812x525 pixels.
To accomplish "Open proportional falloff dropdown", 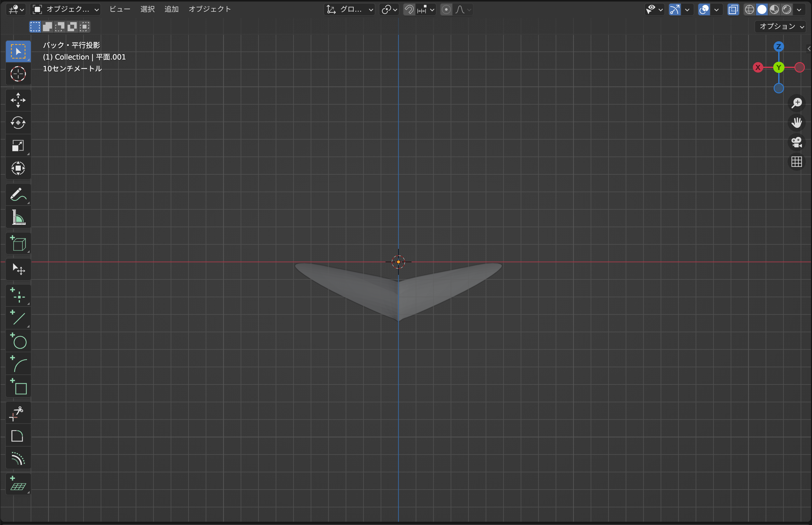I will (463, 9).
